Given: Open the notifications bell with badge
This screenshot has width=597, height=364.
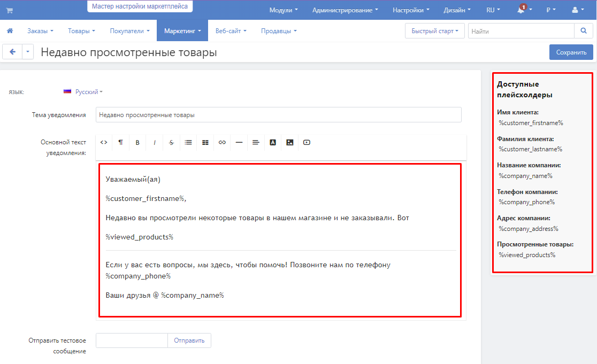Looking at the screenshot, I should coord(522,10).
